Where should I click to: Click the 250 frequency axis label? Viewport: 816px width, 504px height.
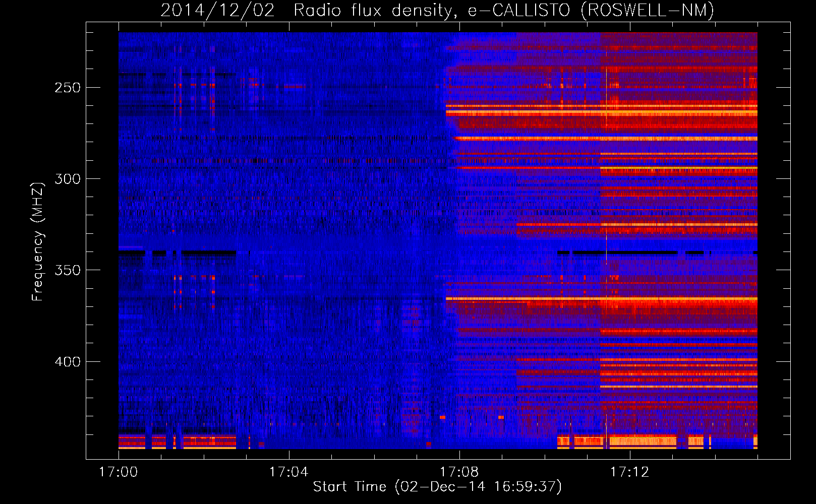tap(67, 88)
